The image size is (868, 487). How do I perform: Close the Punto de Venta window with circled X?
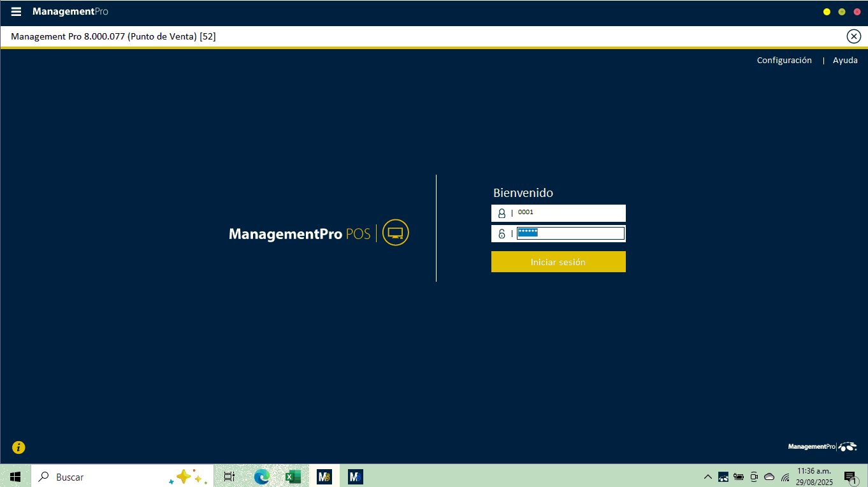[853, 36]
